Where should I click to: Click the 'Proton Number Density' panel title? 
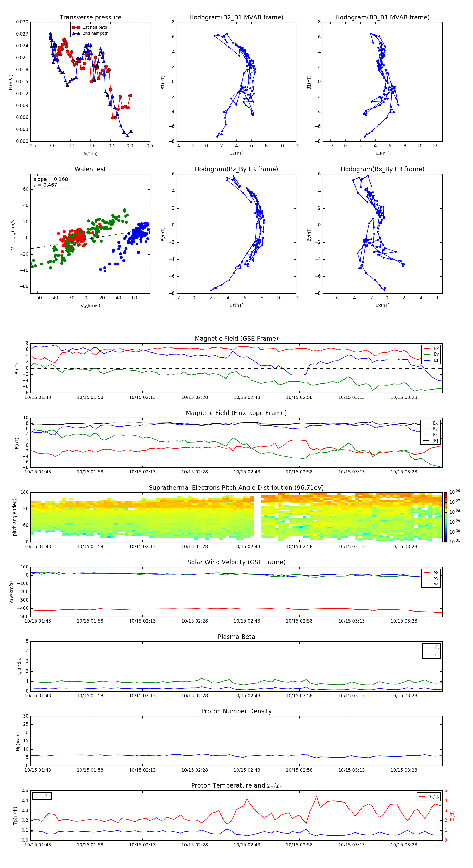pyautogui.click(x=236, y=711)
